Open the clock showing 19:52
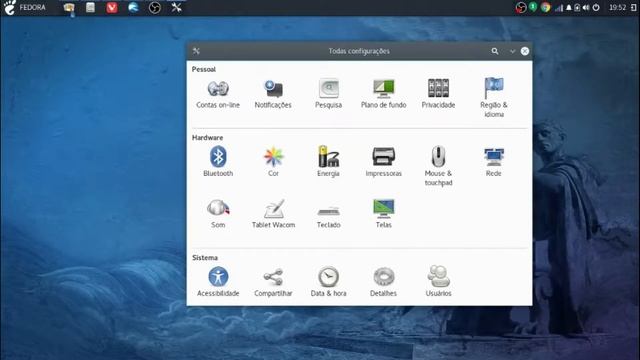 (617, 7)
